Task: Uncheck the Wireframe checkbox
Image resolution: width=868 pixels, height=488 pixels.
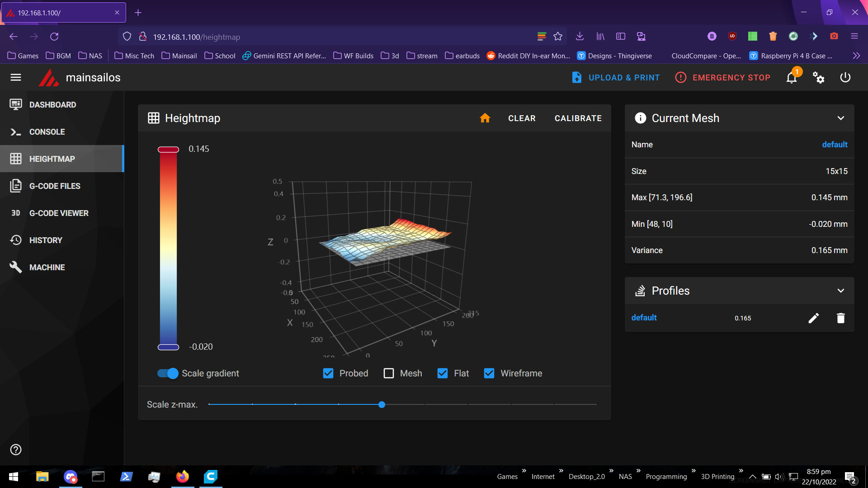Action: pyautogui.click(x=489, y=373)
